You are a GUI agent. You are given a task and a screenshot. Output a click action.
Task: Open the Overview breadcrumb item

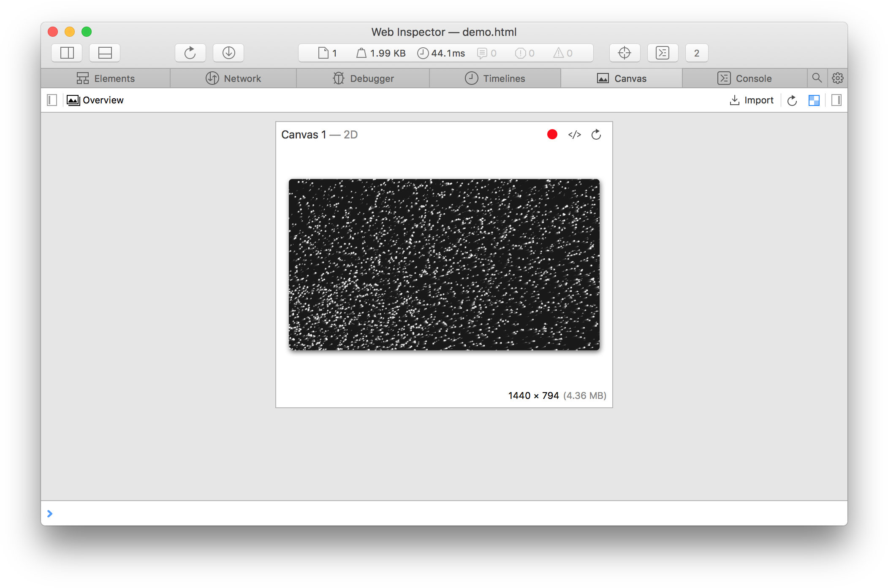[103, 100]
